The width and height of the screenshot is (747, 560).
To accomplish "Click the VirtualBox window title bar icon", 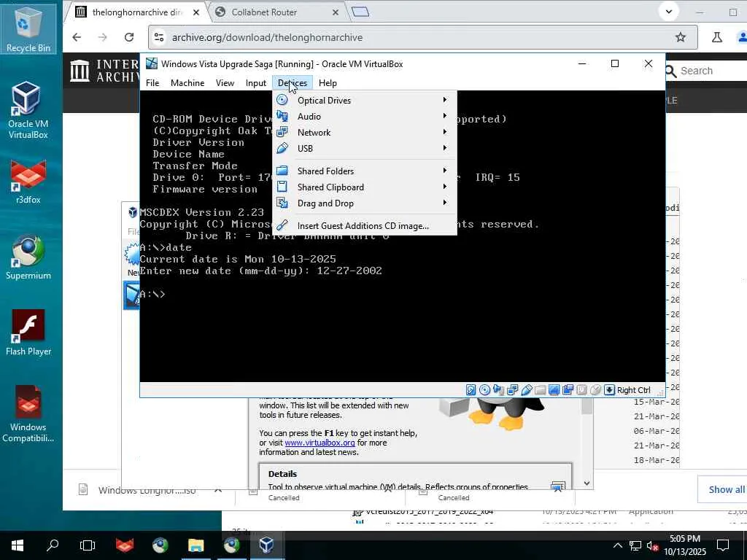I will click(x=152, y=63).
